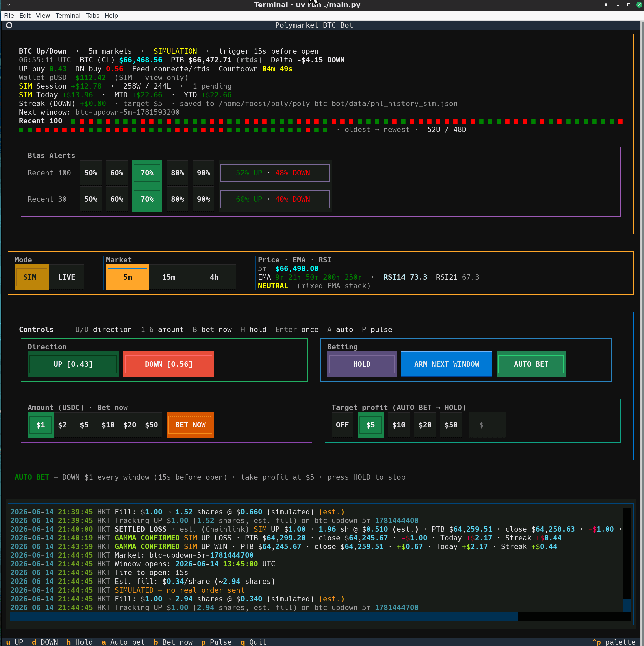This screenshot has height=646, width=644.
Task: Open the Help menu
Action: pyautogui.click(x=111, y=15)
